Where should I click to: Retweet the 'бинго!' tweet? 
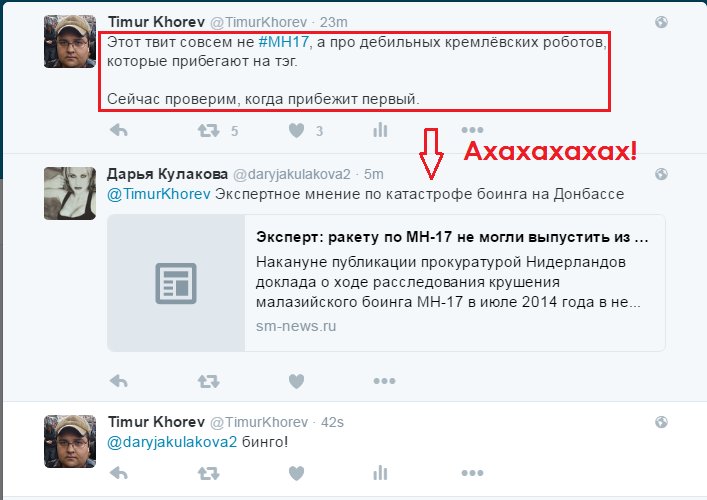pos(208,473)
